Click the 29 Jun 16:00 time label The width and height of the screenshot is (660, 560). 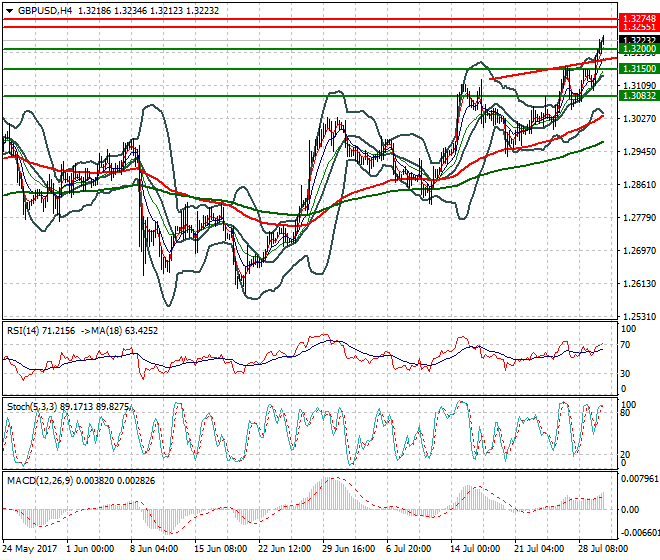pos(348,549)
